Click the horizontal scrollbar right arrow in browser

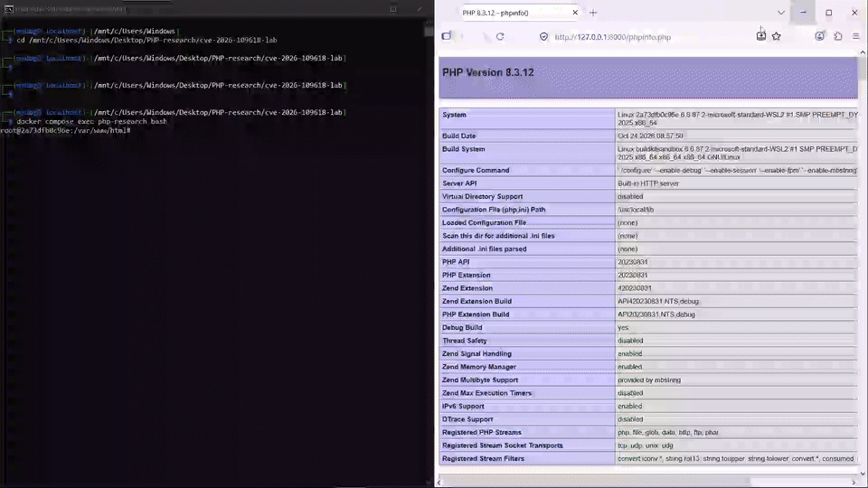pyautogui.click(x=853, y=482)
